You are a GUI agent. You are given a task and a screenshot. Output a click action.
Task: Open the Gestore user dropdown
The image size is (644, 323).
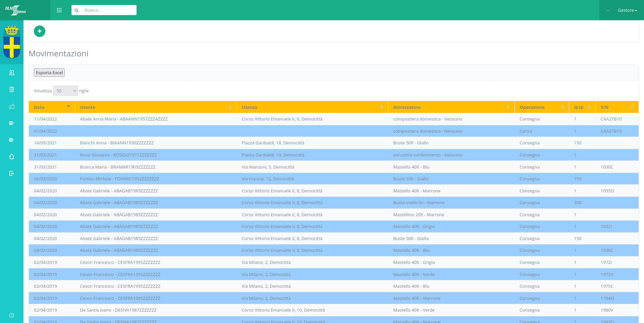pyautogui.click(x=627, y=10)
